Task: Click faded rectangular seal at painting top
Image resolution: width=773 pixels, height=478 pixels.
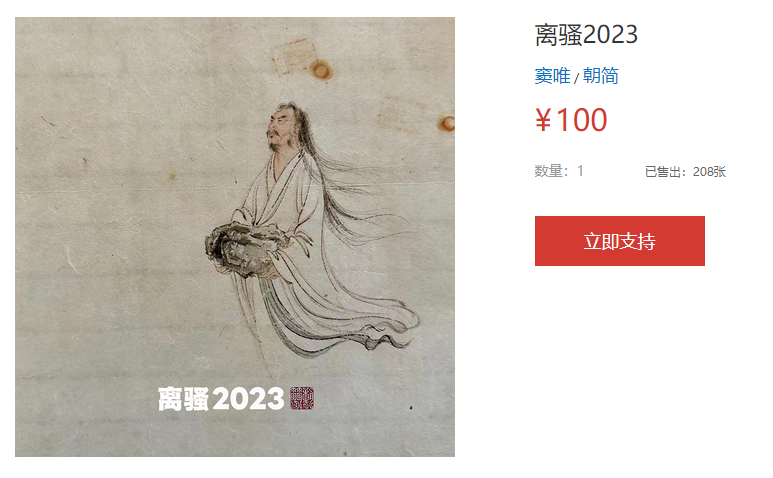Action: (x=294, y=56)
